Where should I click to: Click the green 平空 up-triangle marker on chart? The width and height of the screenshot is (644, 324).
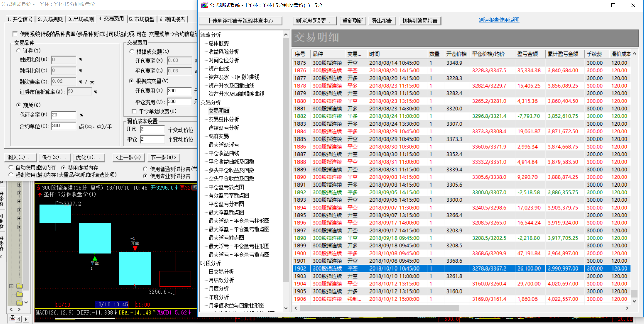point(95,258)
